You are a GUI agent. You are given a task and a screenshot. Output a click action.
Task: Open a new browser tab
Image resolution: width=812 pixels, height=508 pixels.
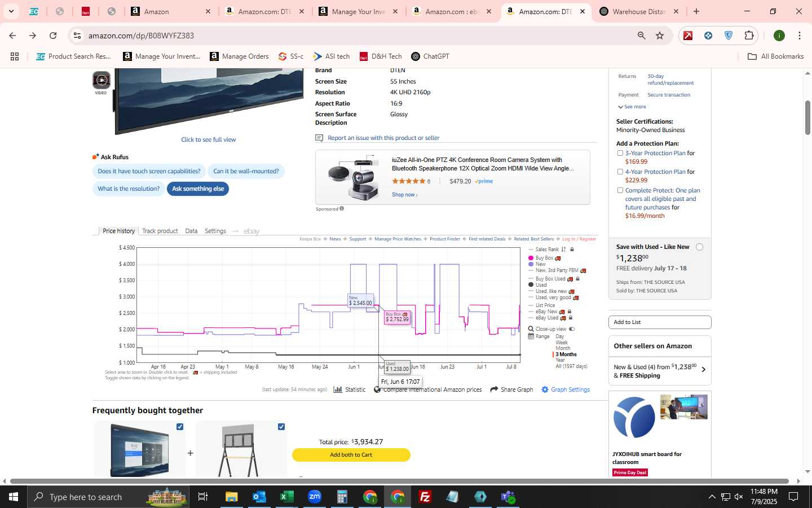696,11
